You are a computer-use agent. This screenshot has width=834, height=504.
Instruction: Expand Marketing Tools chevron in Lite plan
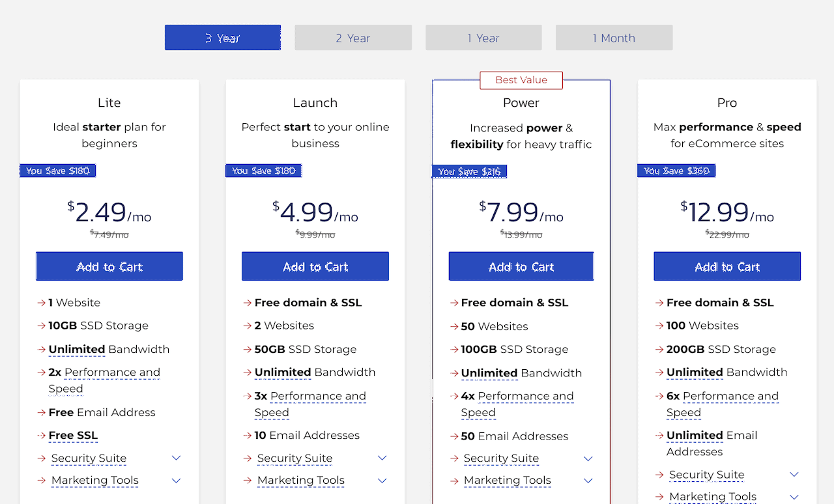click(x=176, y=481)
